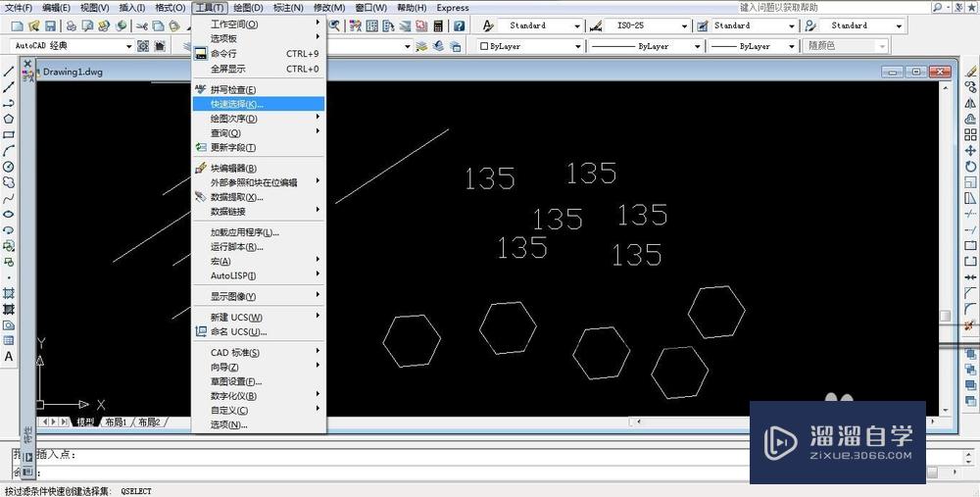Expand the 绘图次序(D) submenu
The width and height of the screenshot is (980, 497).
pos(259,119)
